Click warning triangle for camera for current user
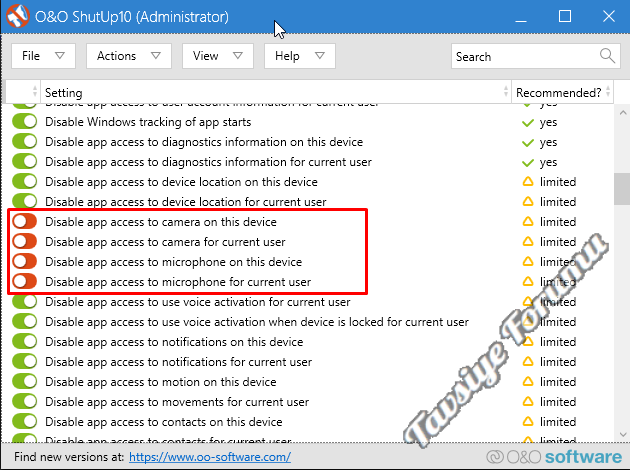This screenshot has width=630, height=470. click(528, 241)
